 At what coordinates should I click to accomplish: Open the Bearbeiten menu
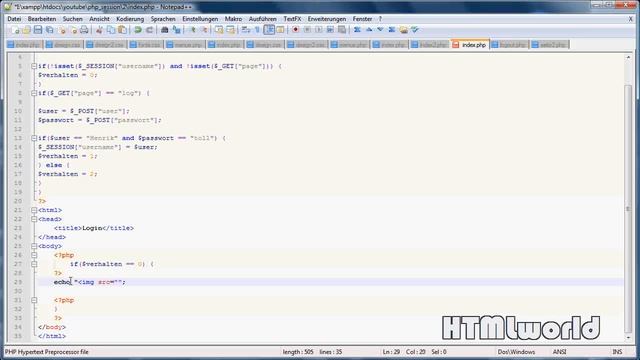point(42,19)
